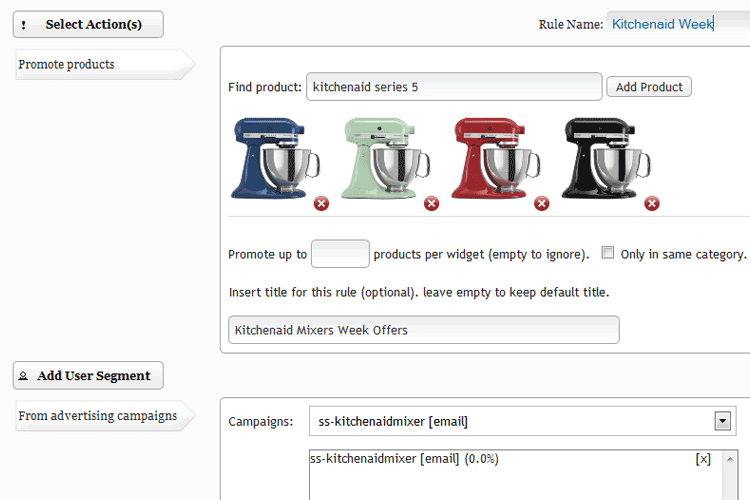The image size is (750, 500).
Task: Remove ss-kitchenaidmixer campaign with [x]
Action: (703, 459)
